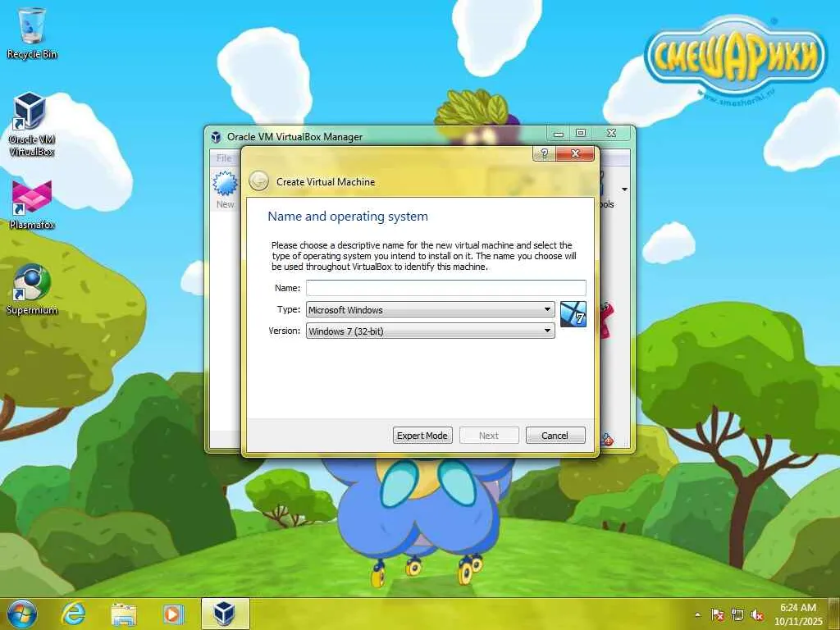Click the help question mark button
The height and width of the screenshot is (630, 840).
[545, 153]
